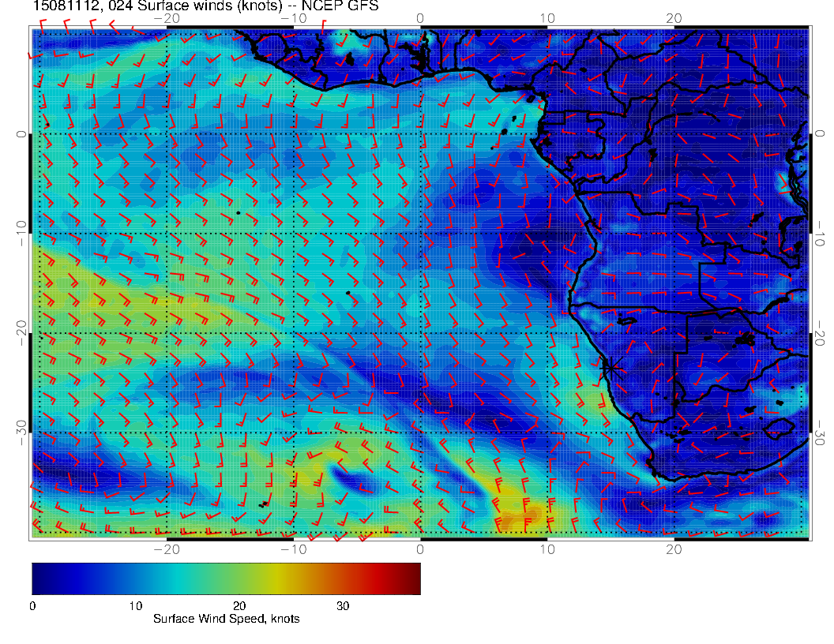Click the wind speed color bar legend

tap(226, 578)
